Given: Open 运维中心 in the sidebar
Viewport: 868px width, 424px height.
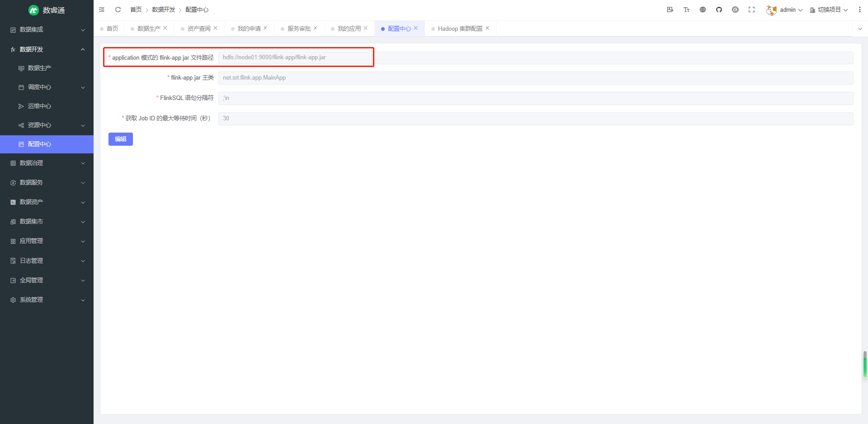Looking at the screenshot, I should tap(47, 106).
